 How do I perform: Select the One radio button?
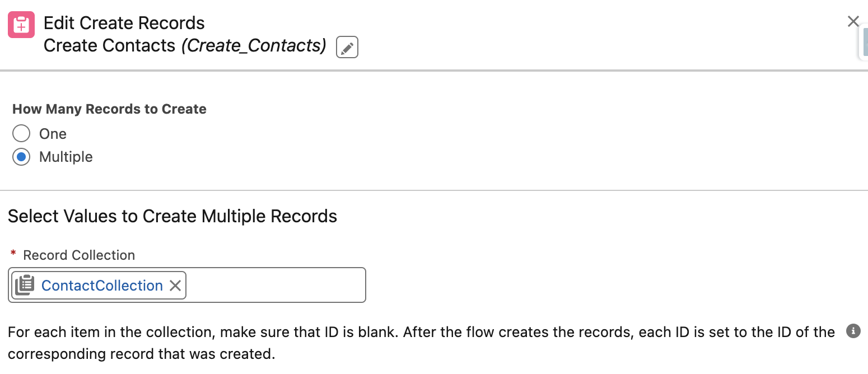(21, 133)
